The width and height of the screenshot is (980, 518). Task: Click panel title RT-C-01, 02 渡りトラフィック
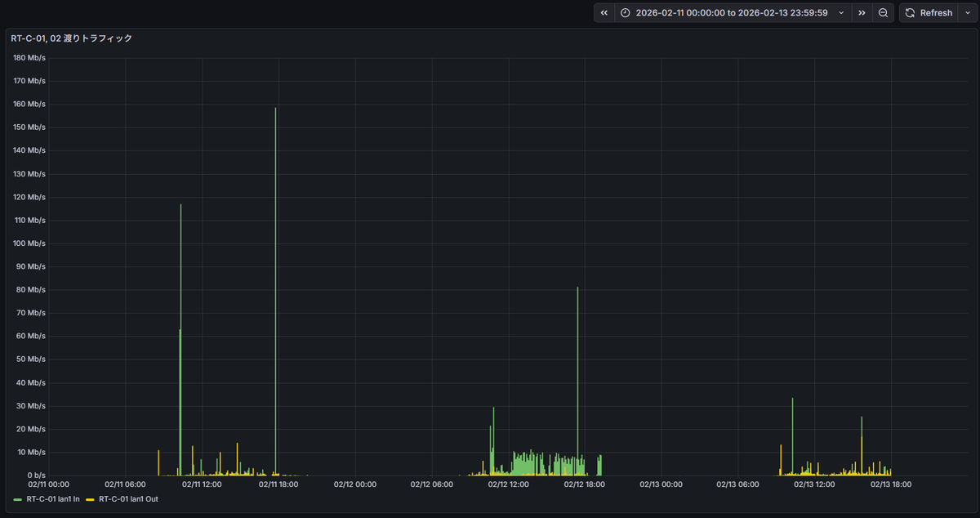click(x=71, y=38)
